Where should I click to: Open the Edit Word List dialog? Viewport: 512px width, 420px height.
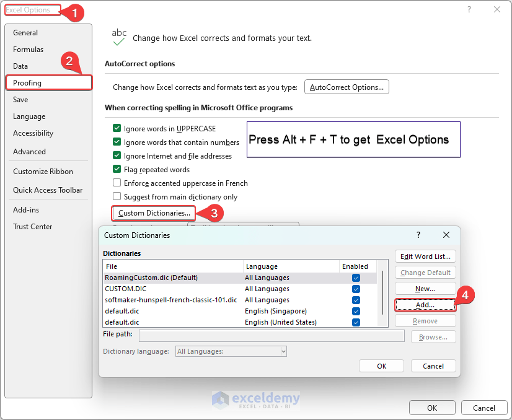coord(425,256)
